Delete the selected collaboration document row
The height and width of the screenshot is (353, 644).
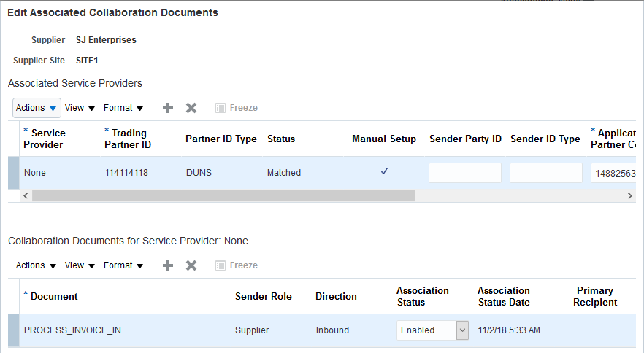(191, 265)
